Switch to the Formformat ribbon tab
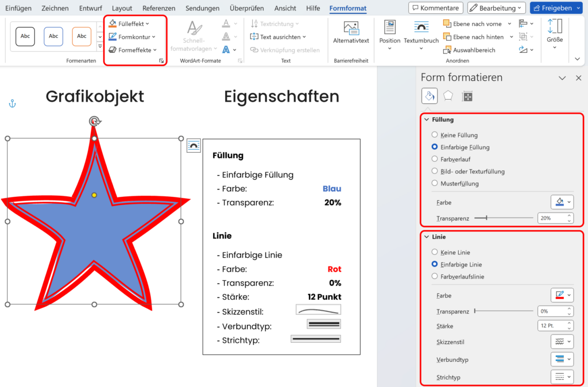The image size is (588, 387). click(347, 8)
